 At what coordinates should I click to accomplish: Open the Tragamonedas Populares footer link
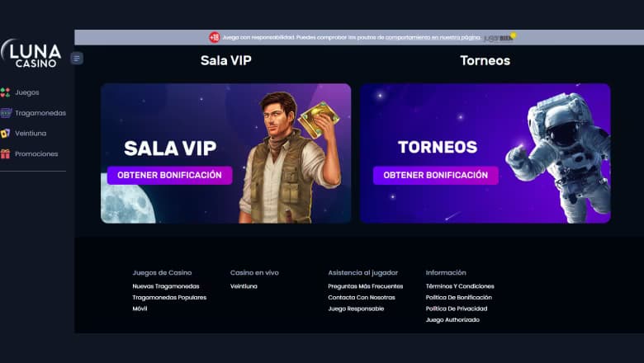[x=169, y=297]
